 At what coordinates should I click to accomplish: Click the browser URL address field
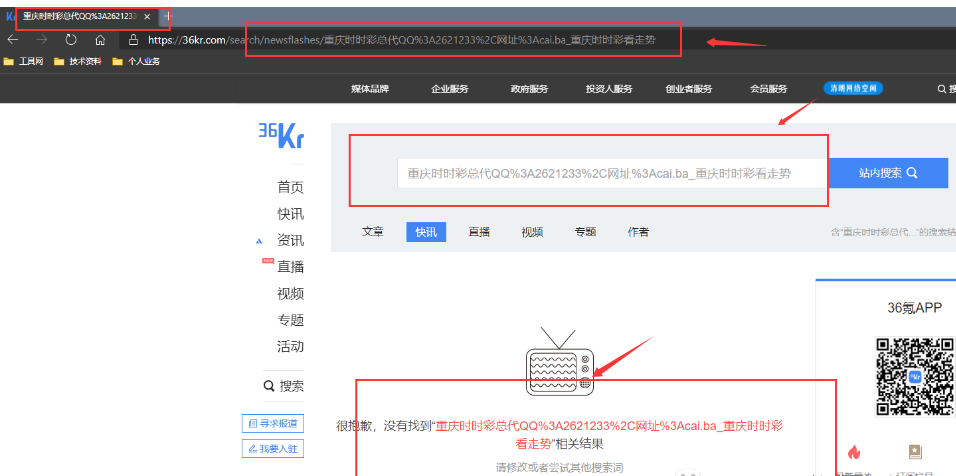pyautogui.click(x=402, y=40)
